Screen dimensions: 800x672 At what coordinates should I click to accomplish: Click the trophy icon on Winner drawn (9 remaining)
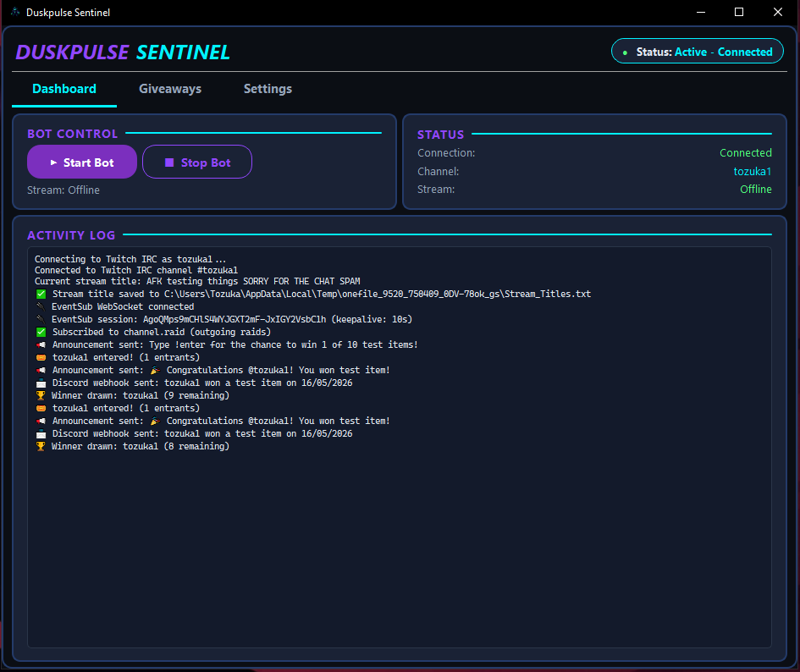coord(41,395)
